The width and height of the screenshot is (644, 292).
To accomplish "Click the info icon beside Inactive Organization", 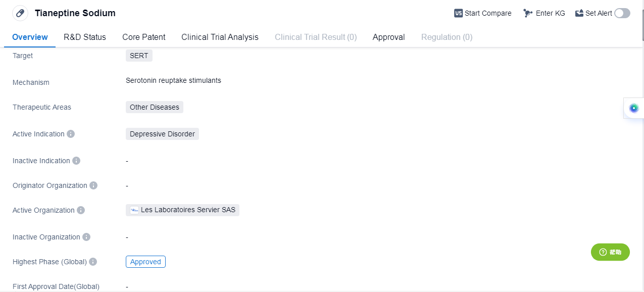I will tap(86, 237).
